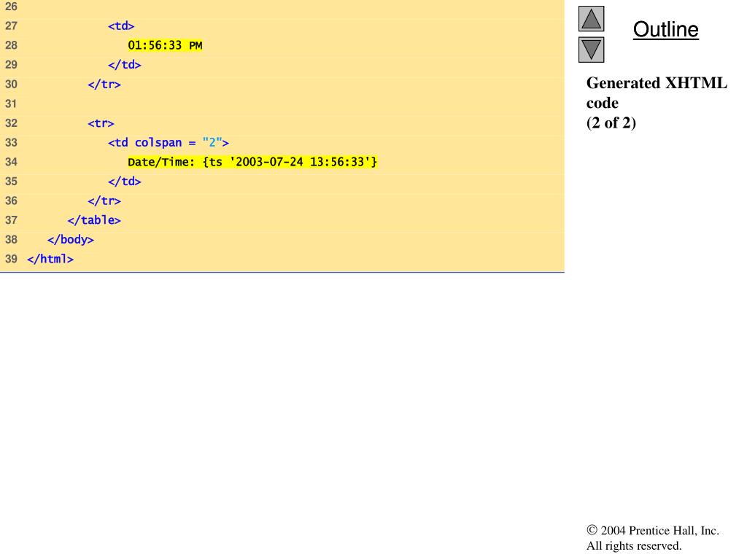Screen dimensions: 747x560
Task: Click the Generated XHTML code heading
Action: click(x=657, y=93)
